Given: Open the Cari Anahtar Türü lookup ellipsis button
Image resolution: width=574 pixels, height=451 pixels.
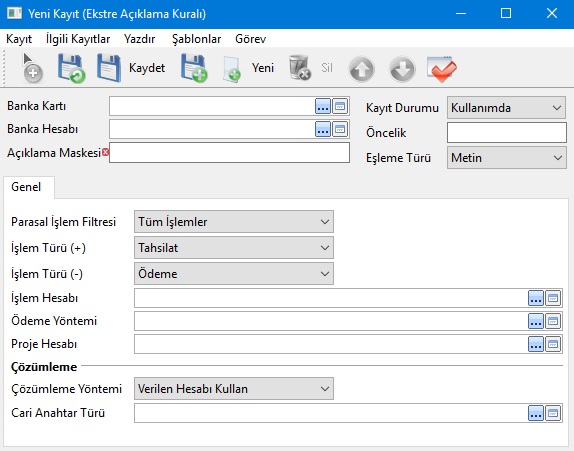Looking at the screenshot, I should point(536,413).
